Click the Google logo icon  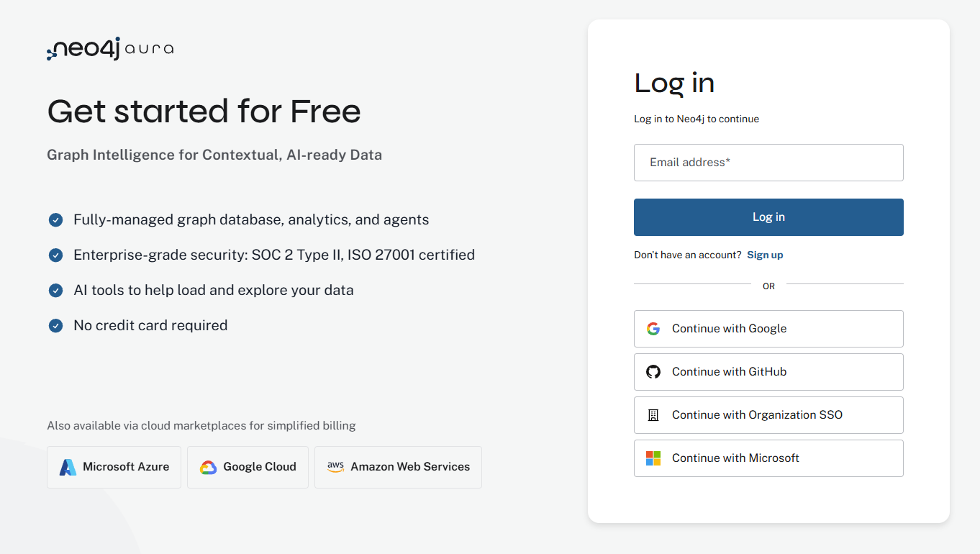653,329
